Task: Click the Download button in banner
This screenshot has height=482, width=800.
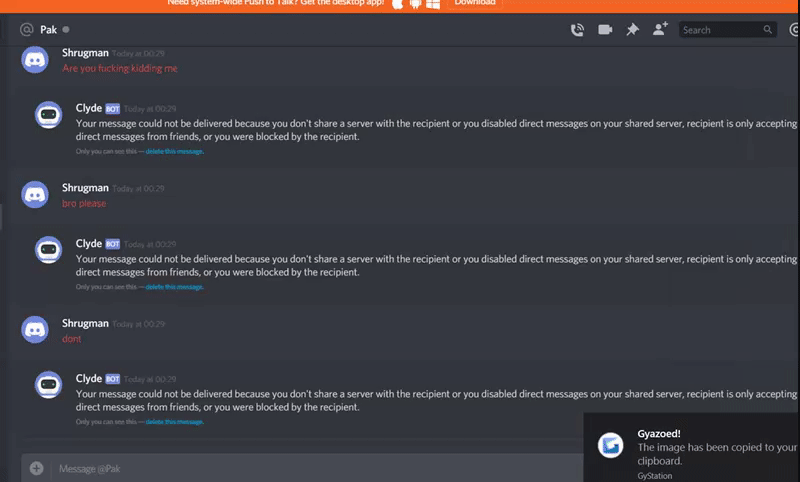Action: (x=475, y=4)
